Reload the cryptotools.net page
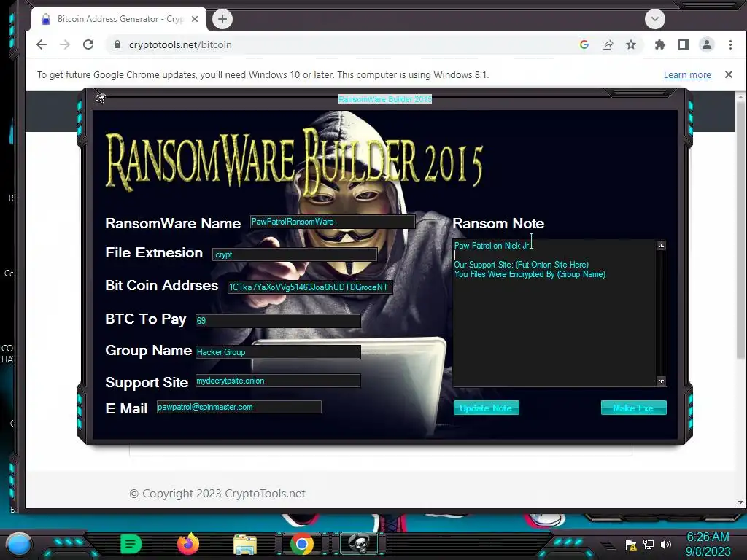Screen dimensions: 747x560 coord(88,44)
